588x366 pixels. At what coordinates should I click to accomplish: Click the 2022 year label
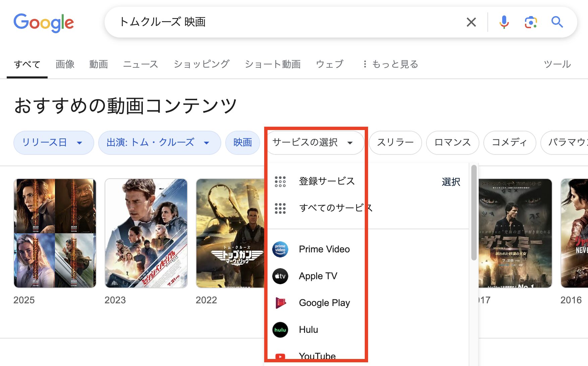(x=207, y=300)
